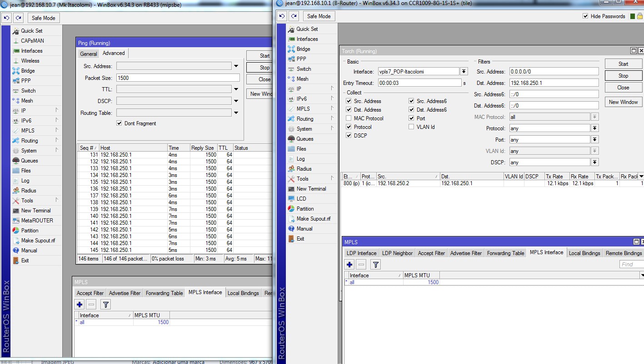Click the blue plus add icon in the right MPLS window
The width and height of the screenshot is (644, 364).
pos(349,265)
